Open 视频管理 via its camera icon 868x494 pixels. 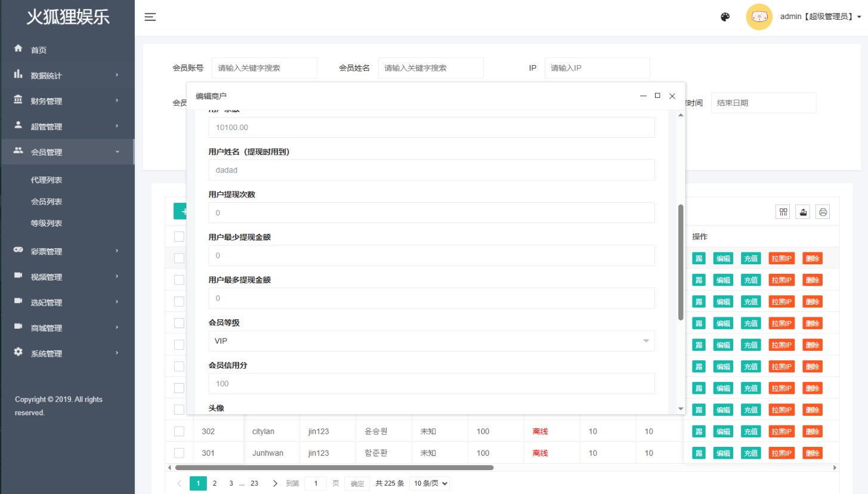coord(18,276)
